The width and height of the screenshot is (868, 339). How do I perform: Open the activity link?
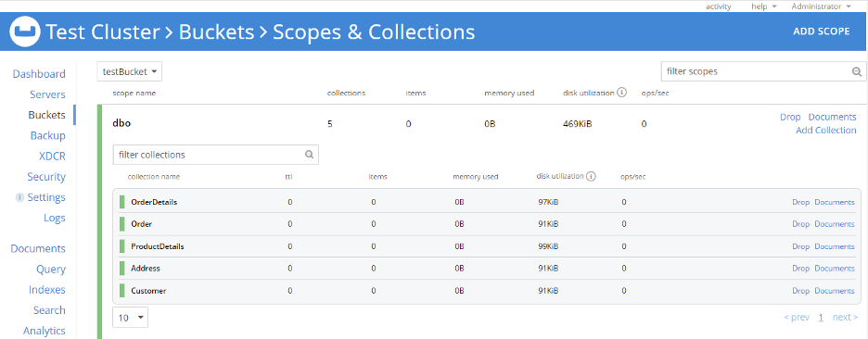[x=718, y=6]
